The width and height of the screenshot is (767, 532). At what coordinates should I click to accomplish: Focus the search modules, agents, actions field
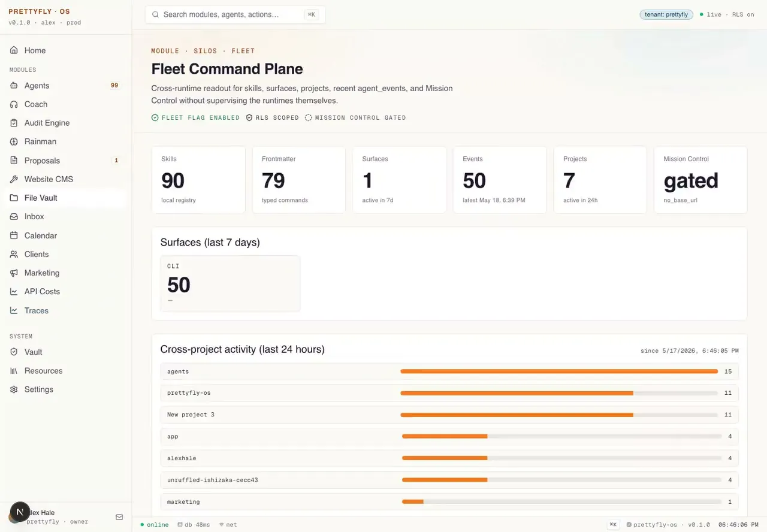(235, 14)
